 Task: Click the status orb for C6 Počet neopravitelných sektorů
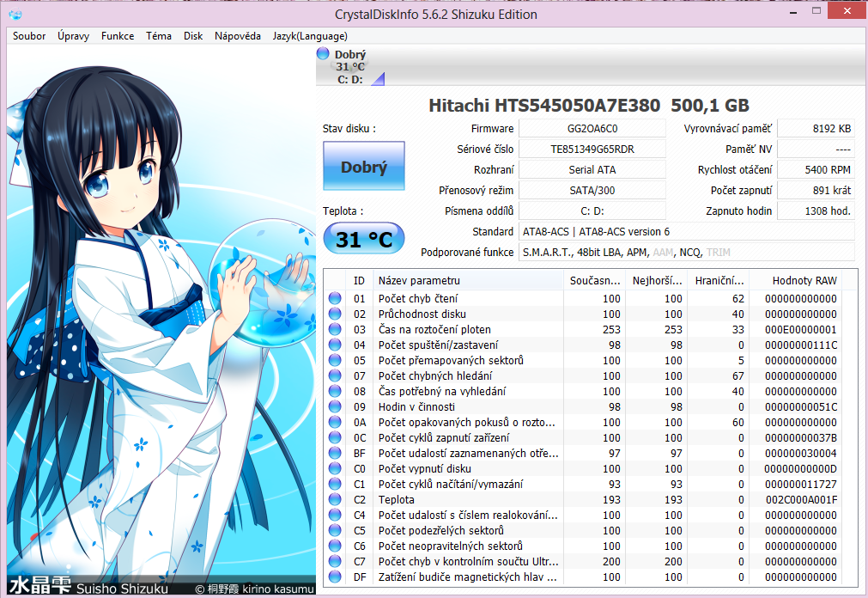coord(335,546)
